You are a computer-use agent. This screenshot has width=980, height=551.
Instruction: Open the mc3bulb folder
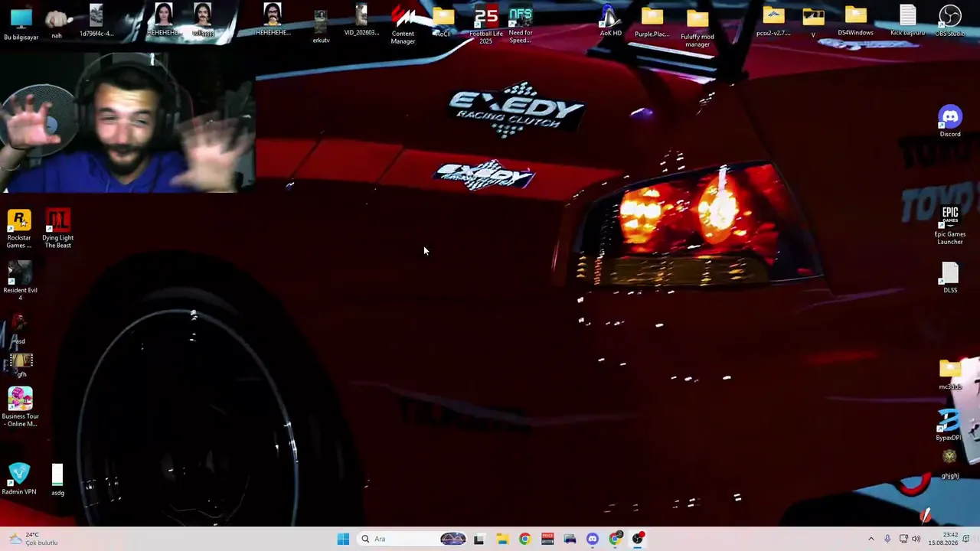pos(950,375)
